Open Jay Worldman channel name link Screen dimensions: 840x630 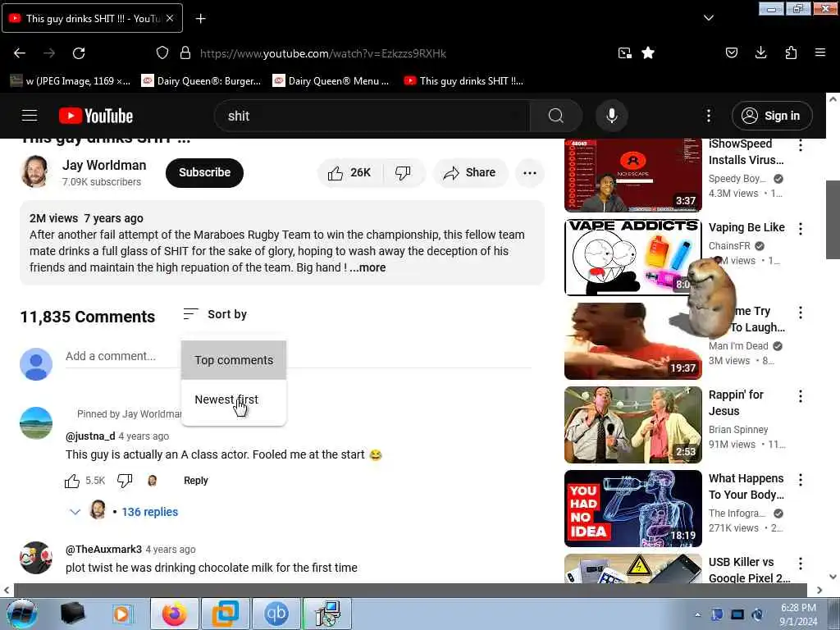(104, 165)
